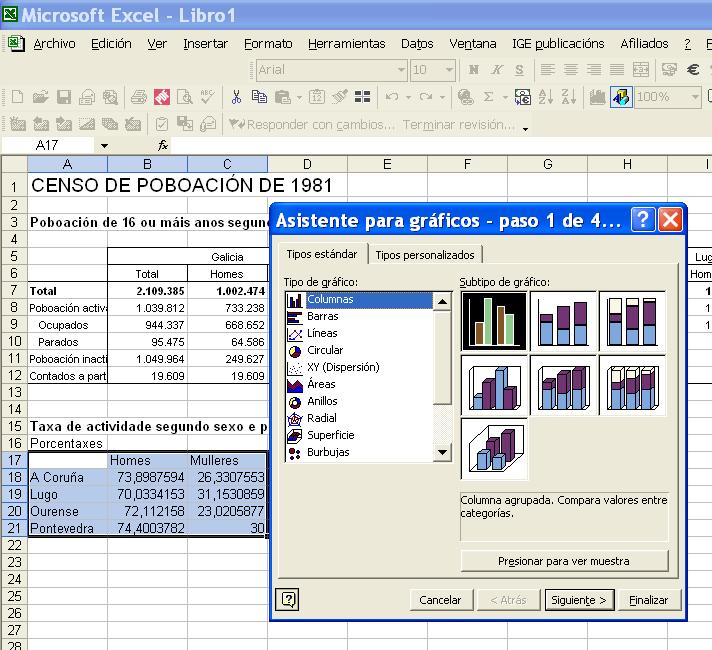Image resolution: width=712 pixels, height=650 pixels.
Task: Click the Print icon in toolbar
Action: pos(138,97)
